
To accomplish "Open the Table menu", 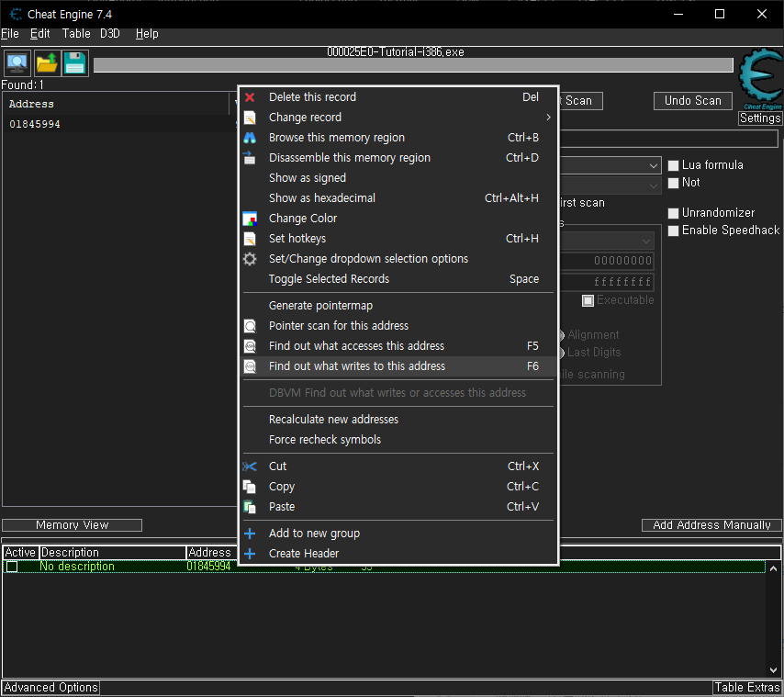I will click(x=76, y=33).
